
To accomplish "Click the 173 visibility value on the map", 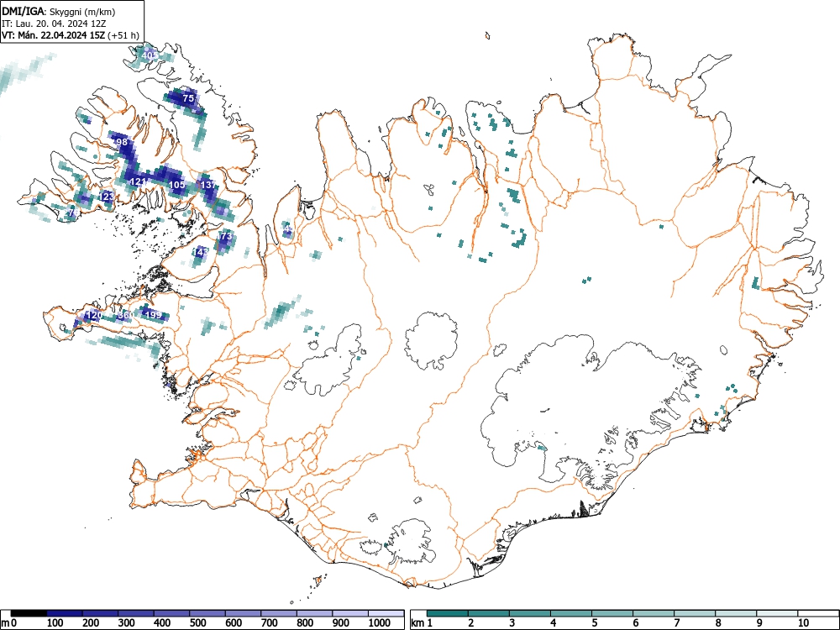I will pyautogui.click(x=225, y=236).
